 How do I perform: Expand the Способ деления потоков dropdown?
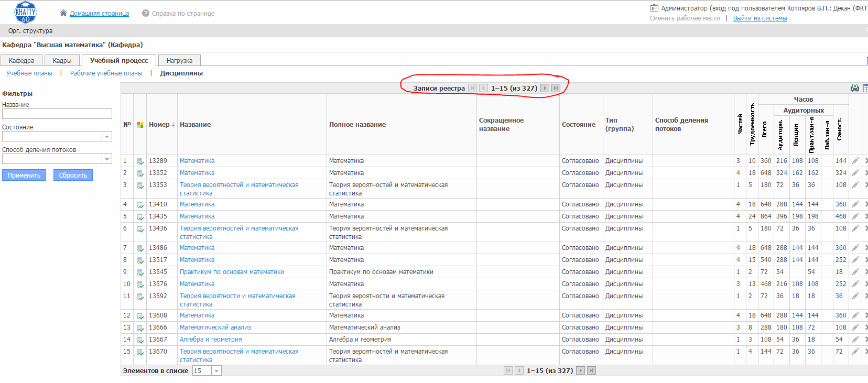tap(107, 159)
